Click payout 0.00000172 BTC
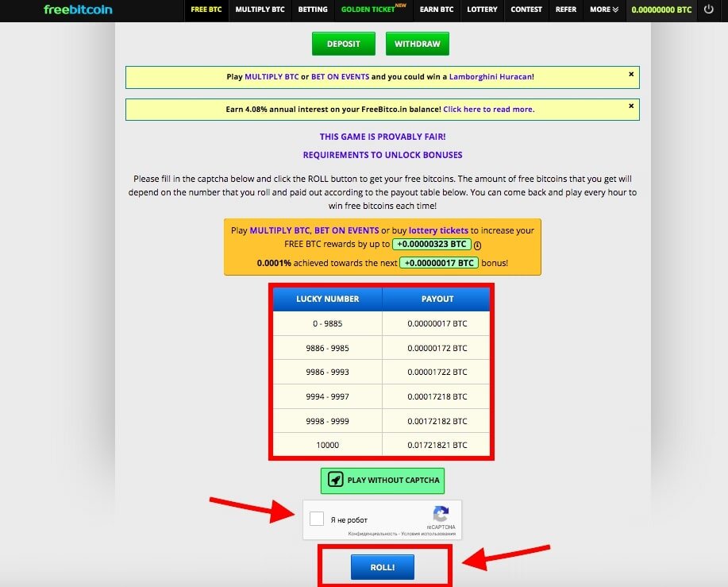 pos(437,348)
